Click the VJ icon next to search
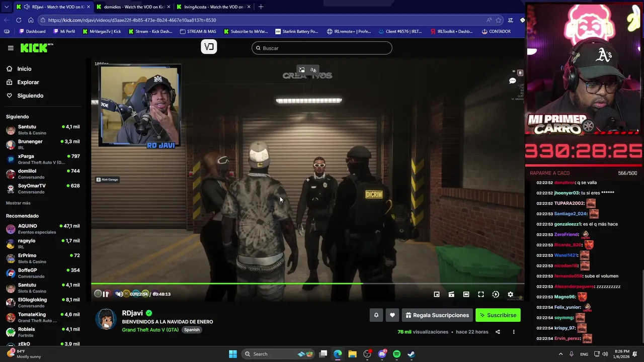The width and height of the screenshot is (644, 362). 209,47
